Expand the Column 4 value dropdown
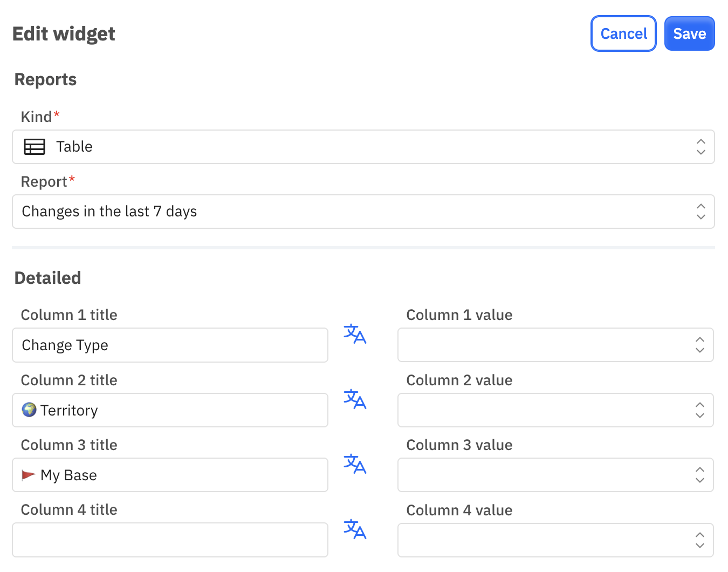 (555, 540)
